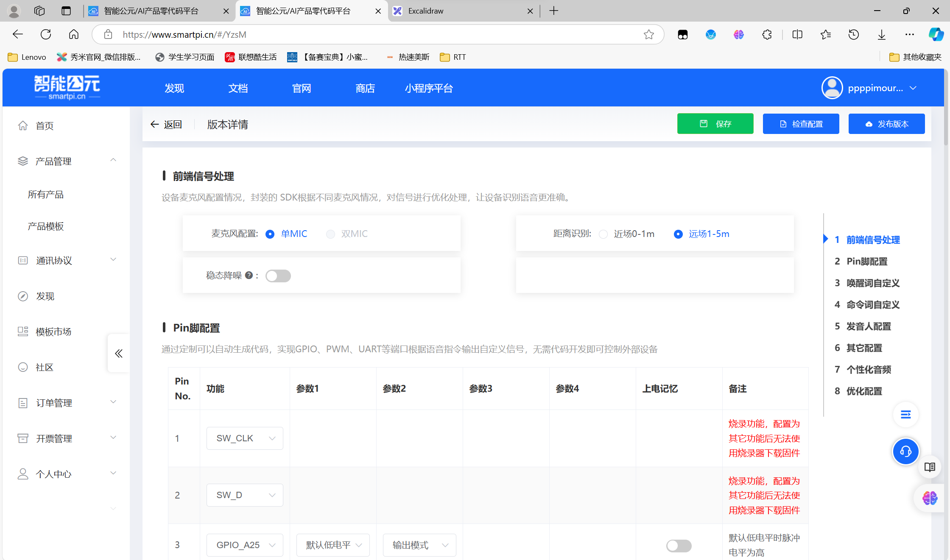Open 文档 in top navigation

(x=238, y=88)
